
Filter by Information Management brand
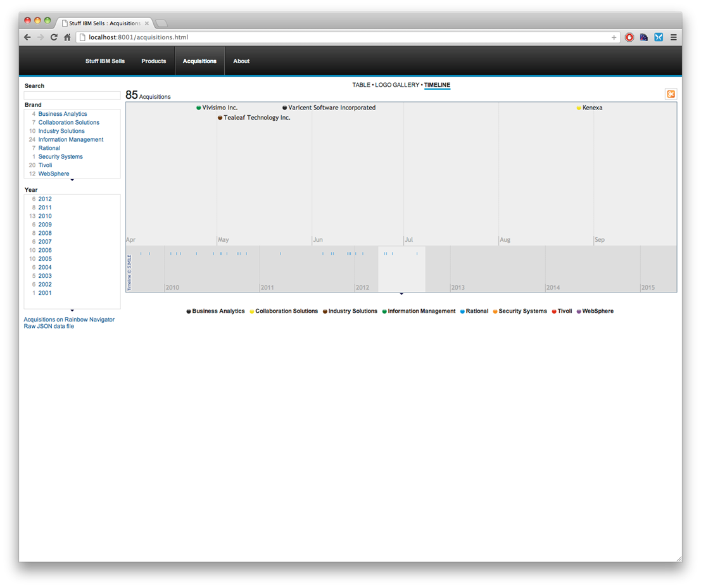pyautogui.click(x=71, y=139)
